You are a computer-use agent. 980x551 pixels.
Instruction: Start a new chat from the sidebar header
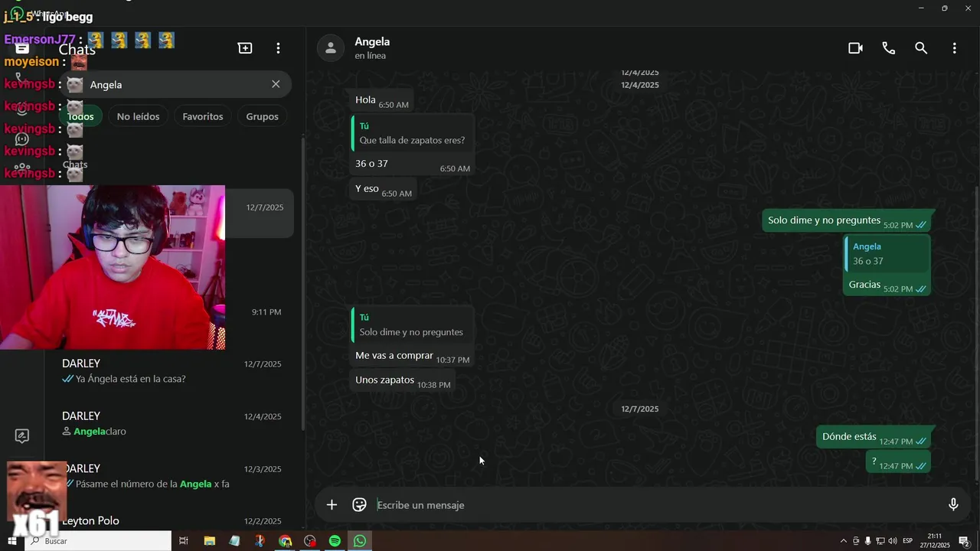pyautogui.click(x=245, y=48)
